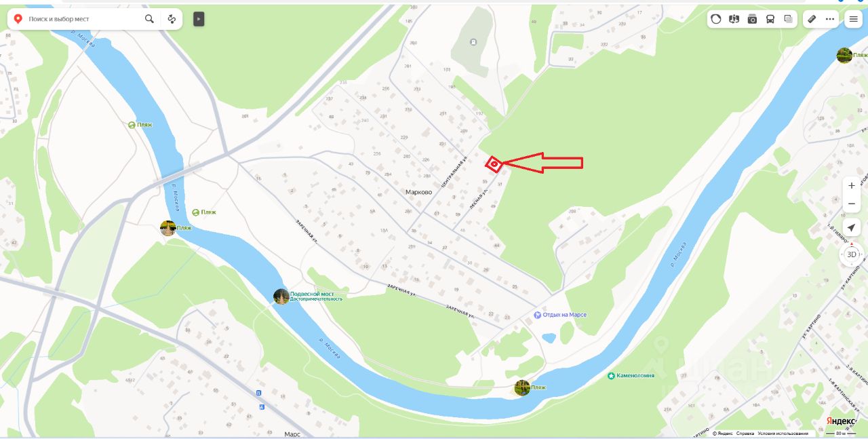868x439 pixels.
Task: Toggle street panoramas layer
Action: [734, 19]
